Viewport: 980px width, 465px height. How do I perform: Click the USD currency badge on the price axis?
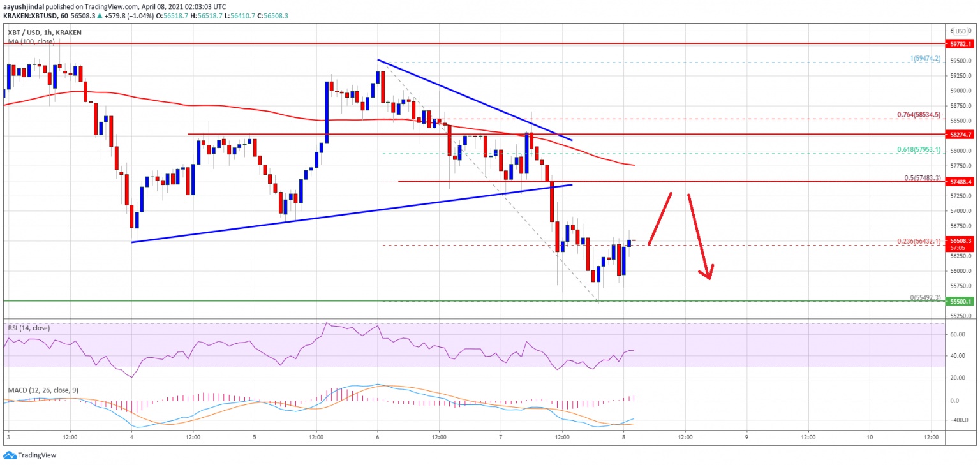coord(960,31)
